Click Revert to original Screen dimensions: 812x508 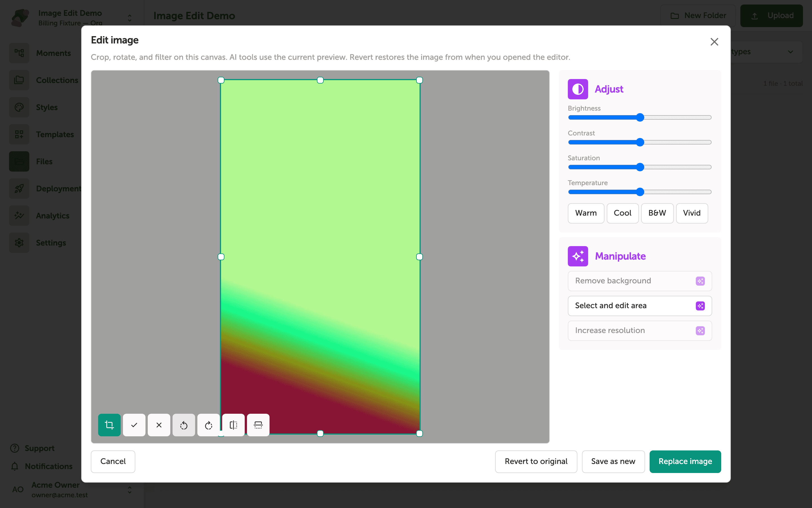coord(536,461)
